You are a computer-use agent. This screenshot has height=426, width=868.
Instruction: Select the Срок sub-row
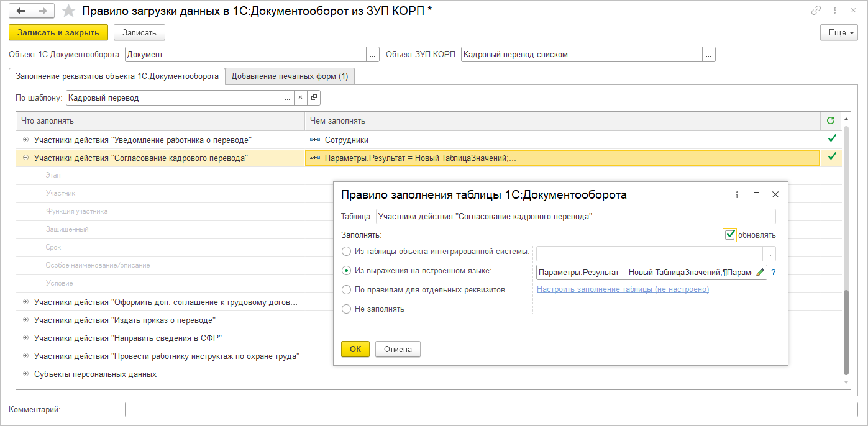tap(53, 248)
